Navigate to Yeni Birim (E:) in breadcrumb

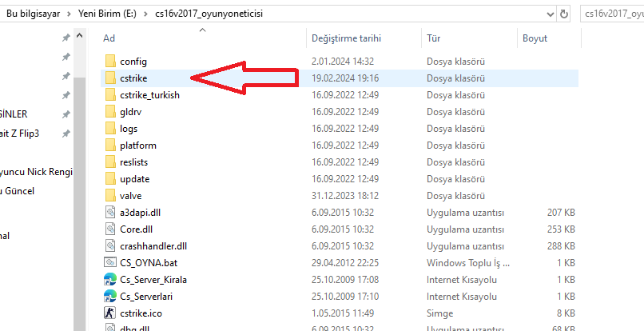tap(108, 14)
